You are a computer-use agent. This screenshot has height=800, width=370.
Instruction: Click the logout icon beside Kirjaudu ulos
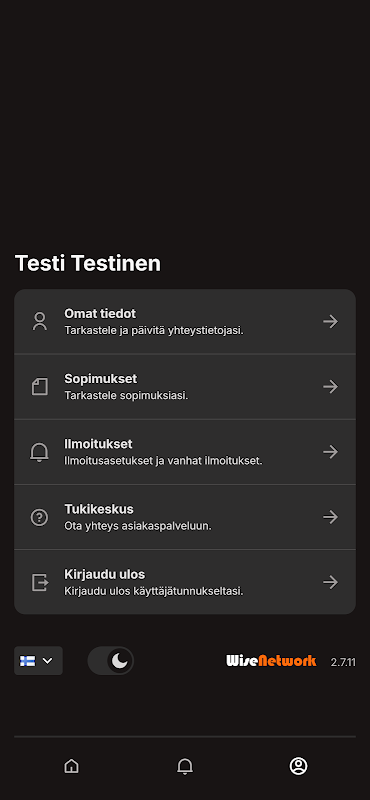[x=40, y=582]
